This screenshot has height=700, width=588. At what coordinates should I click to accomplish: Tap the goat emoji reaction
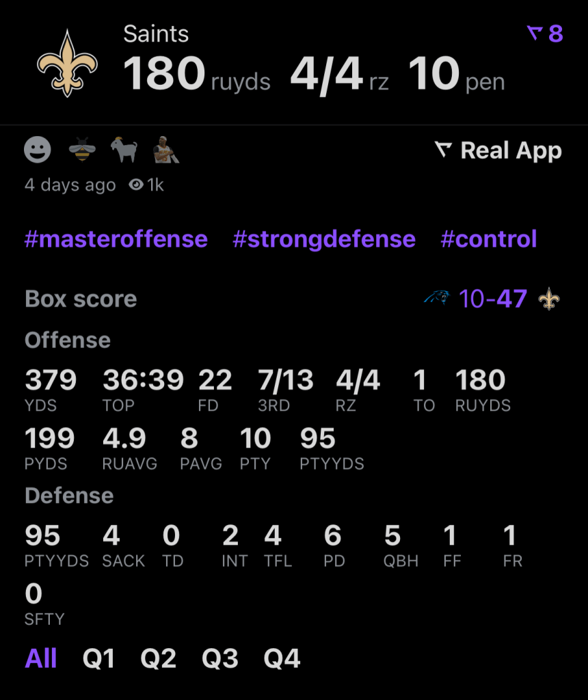pos(124,149)
